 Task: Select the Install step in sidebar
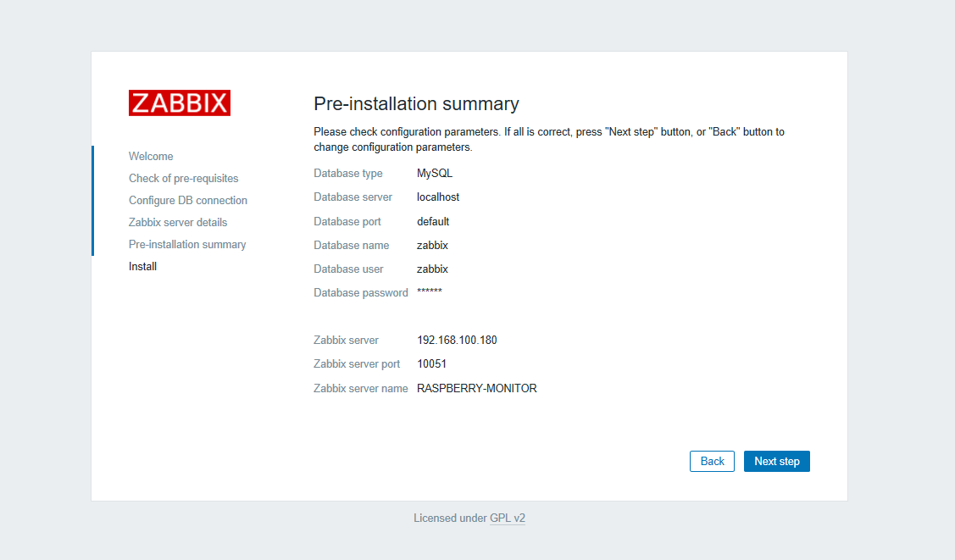pos(142,266)
